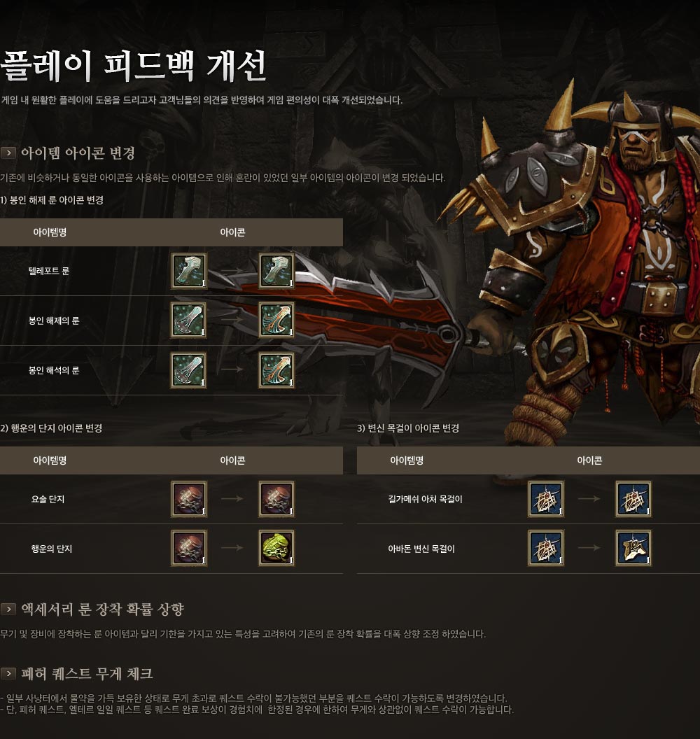Expand the 아이템 아이콘 변경 section arrow

[x=8, y=153]
